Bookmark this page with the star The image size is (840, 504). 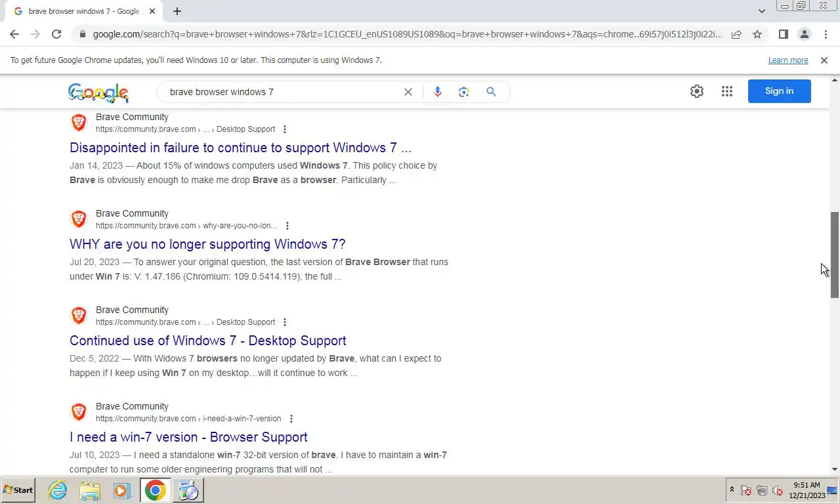[757, 34]
